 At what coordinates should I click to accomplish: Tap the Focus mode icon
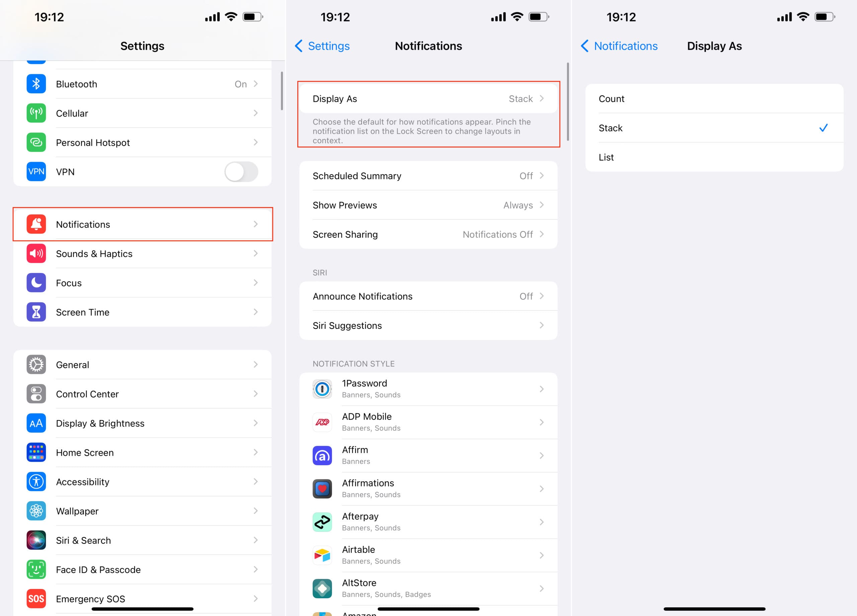(36, 283)
